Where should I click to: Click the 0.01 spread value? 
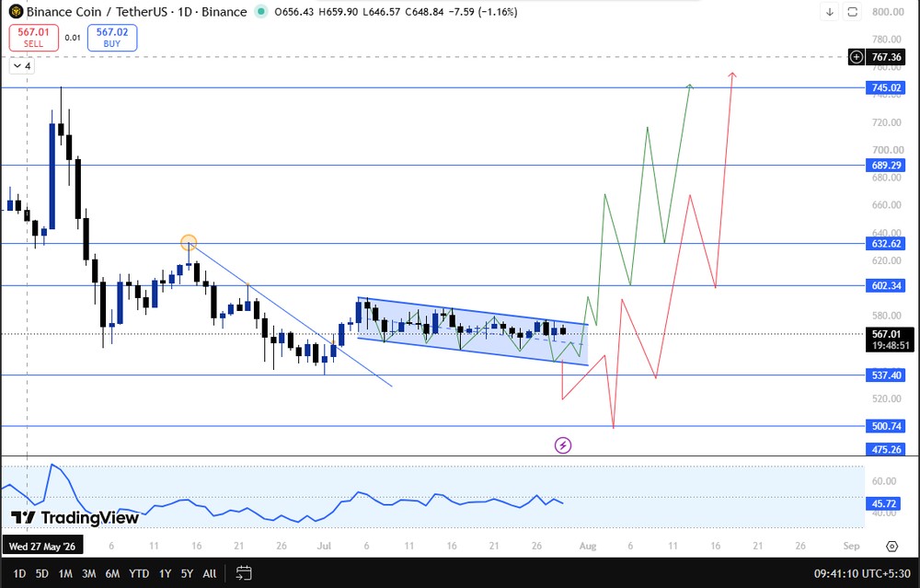73,38
